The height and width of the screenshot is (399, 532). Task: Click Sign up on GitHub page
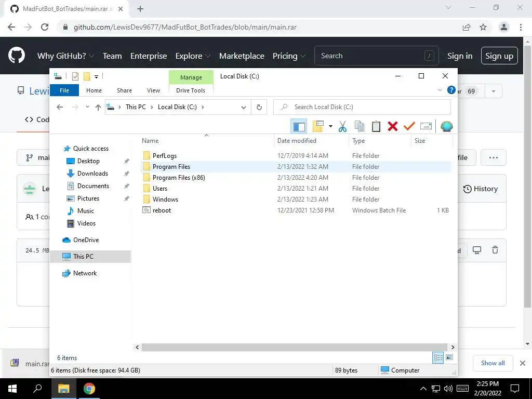point(499,56)
